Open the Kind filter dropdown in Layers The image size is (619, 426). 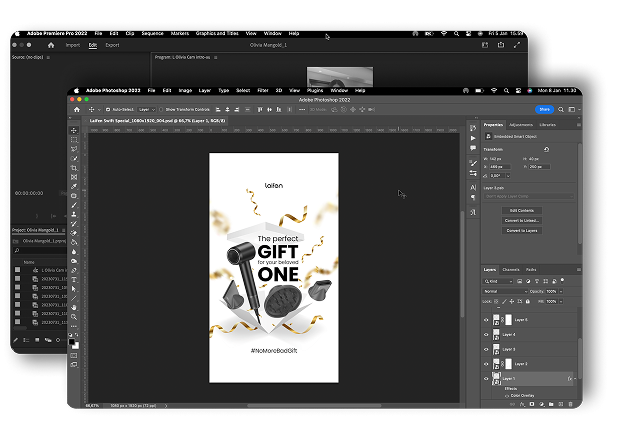click(498, 281)
